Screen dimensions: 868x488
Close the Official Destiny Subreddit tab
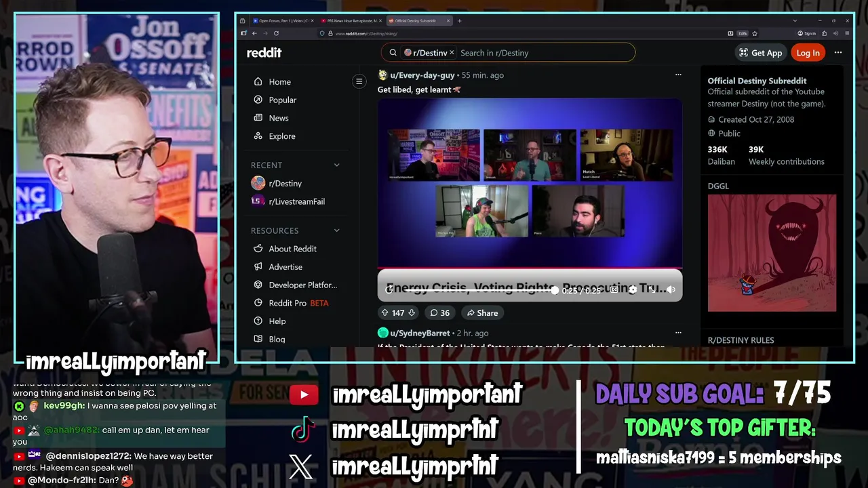point(448,21)
